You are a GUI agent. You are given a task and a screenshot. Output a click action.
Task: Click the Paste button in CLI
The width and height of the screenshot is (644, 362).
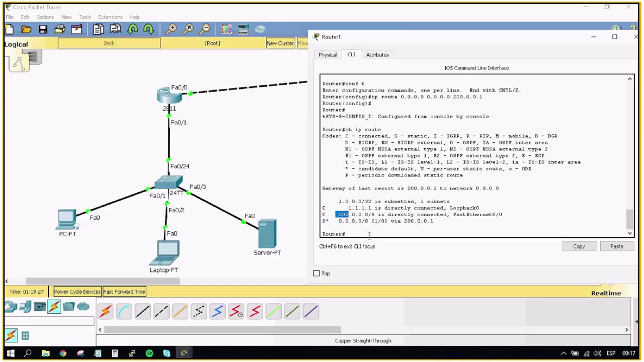[617, 246]
